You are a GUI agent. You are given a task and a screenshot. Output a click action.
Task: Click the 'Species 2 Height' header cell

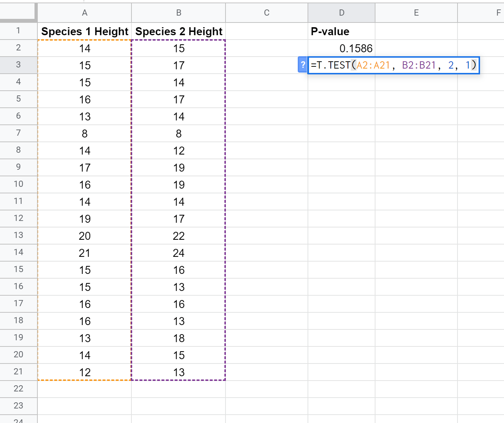pyautogui.click(x=179, y=31)
